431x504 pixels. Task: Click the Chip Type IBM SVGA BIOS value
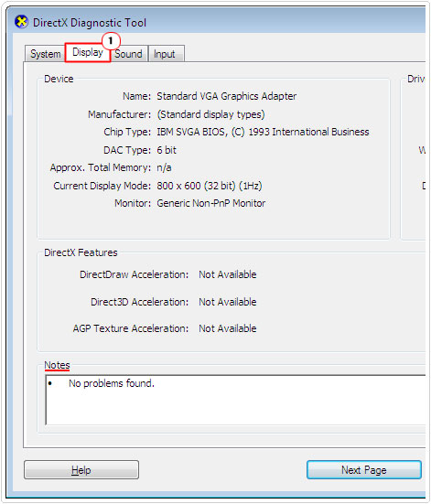point(263,132)
